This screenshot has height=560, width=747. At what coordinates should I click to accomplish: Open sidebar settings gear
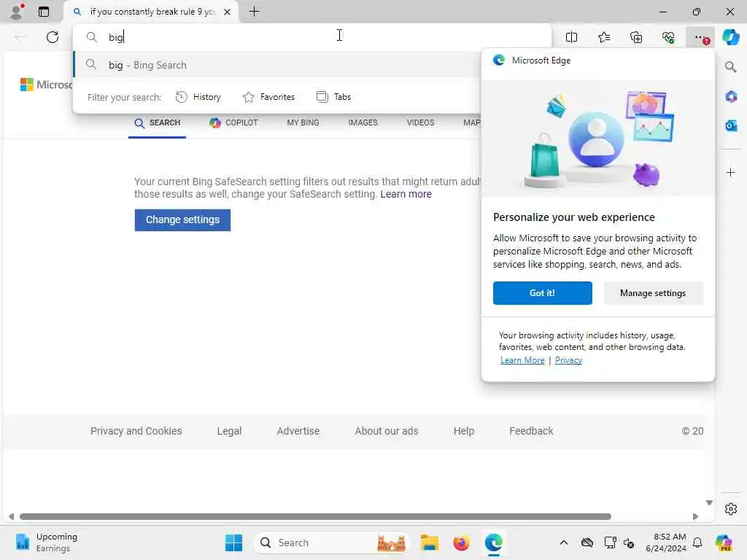pyautogui.click(x=731, y=509)
